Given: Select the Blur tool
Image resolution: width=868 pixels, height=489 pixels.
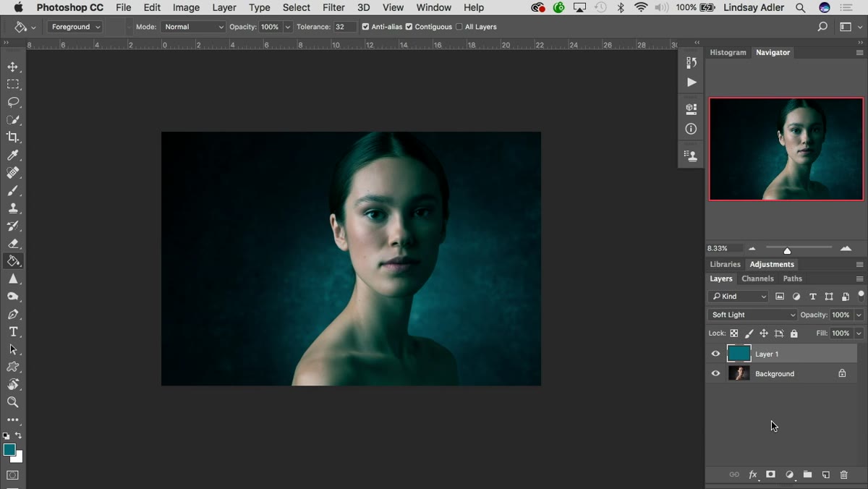Looking at the screenshot, I should point(13,279).
